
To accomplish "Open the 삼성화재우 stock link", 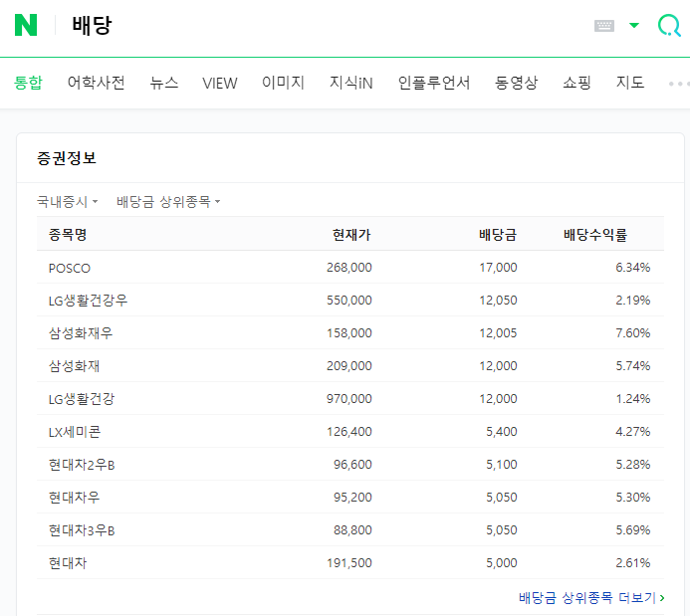I will [81, 333].
